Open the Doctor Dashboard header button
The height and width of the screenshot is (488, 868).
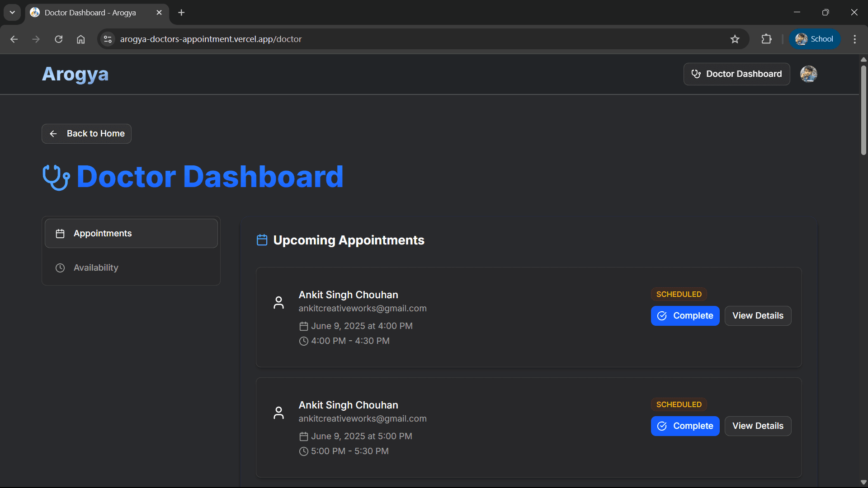737,74
